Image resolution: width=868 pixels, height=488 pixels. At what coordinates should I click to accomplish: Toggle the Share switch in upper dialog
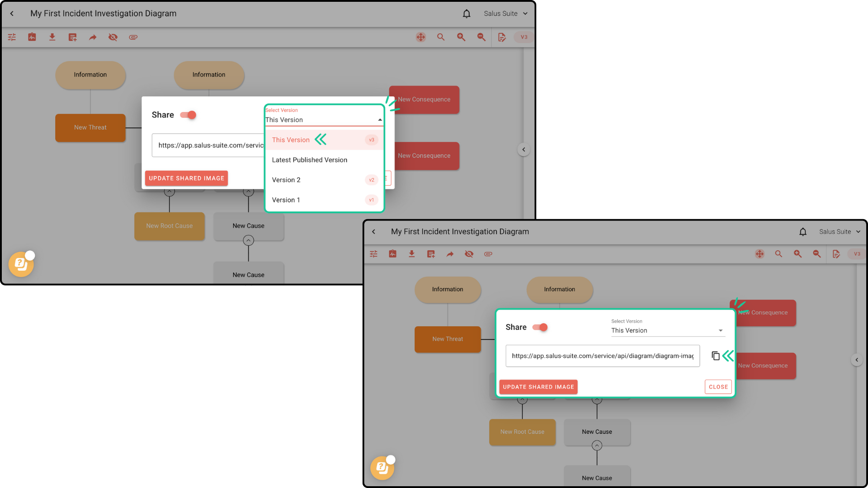tap(189, 115)
